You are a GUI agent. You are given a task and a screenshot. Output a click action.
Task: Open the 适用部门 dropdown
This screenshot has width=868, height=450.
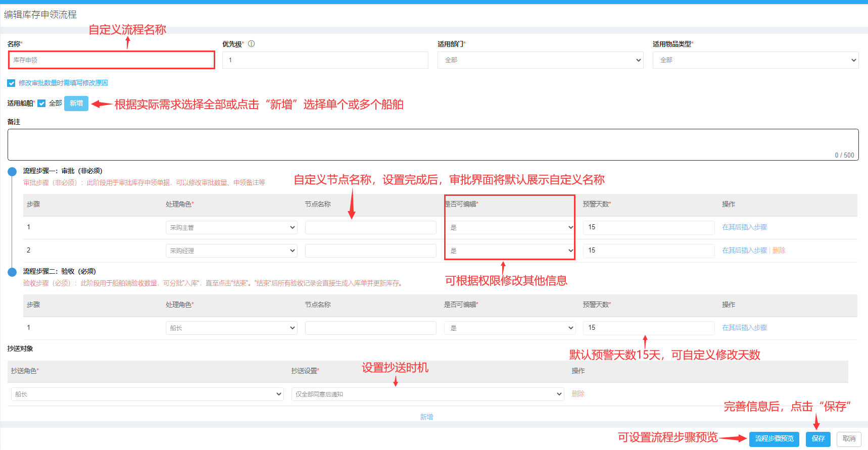541,60
